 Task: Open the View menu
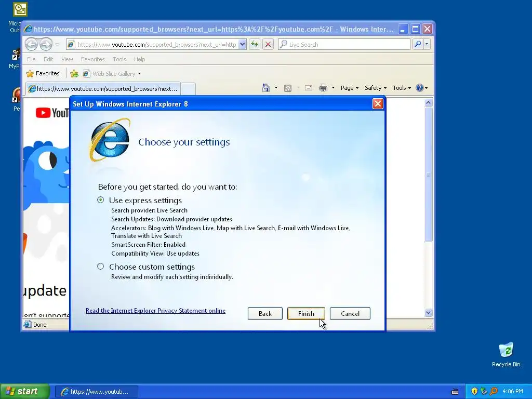click(x=67, y=59)
